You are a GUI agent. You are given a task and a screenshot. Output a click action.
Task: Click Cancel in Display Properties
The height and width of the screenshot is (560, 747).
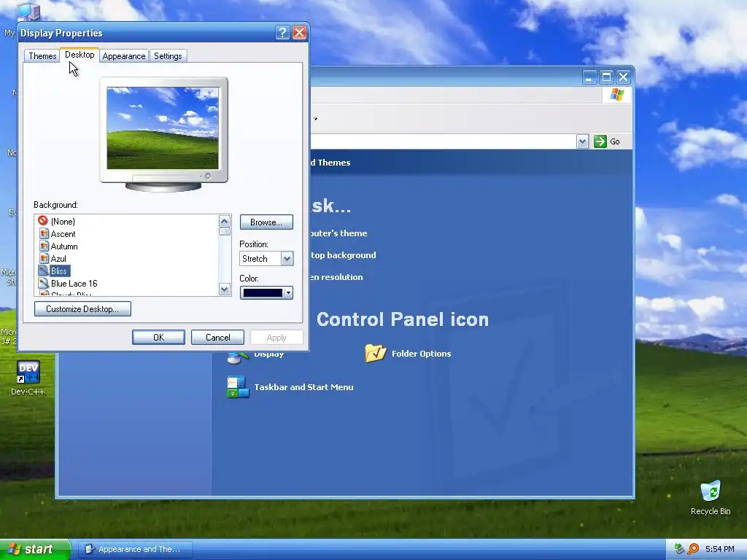pyautogui.click(x=217, y=337)
